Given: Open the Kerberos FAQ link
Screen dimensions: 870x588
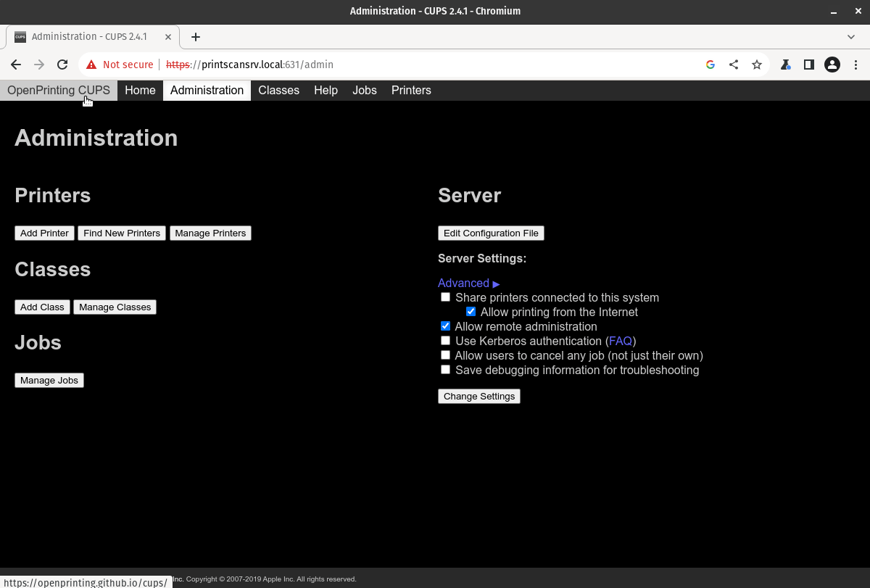Looking at the screenshot, I should point(621,341).
